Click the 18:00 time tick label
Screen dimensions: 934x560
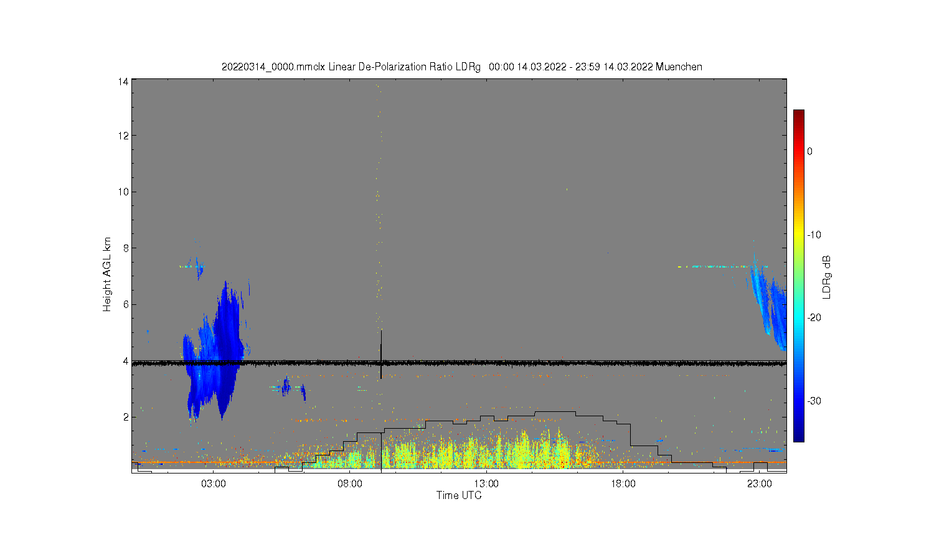pyautogui.click(x=623, y=484)
